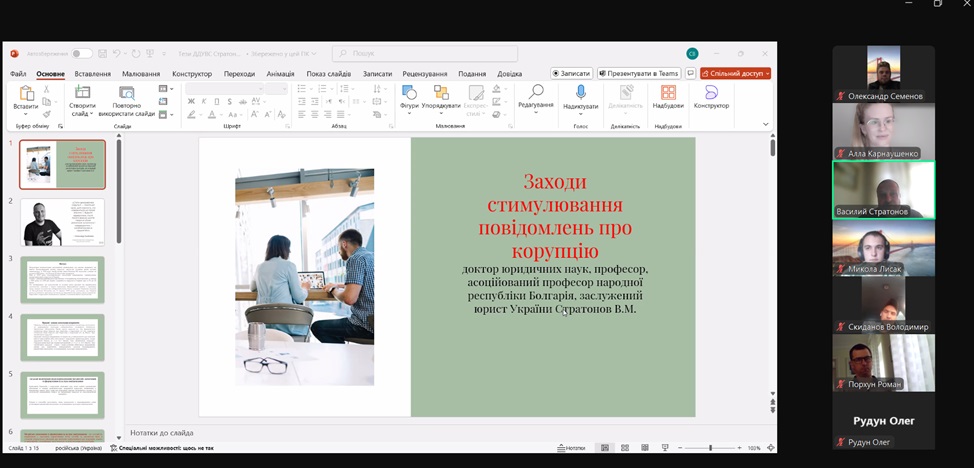The image size is (974, 468).
Task: Switch to the Малювання tab
Action: pos(141,74)
